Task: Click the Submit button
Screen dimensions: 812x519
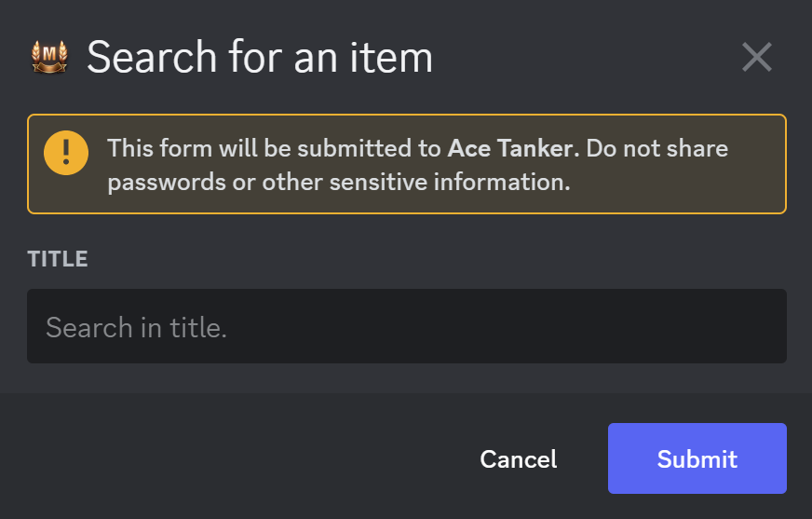Action: click(697, 458)
